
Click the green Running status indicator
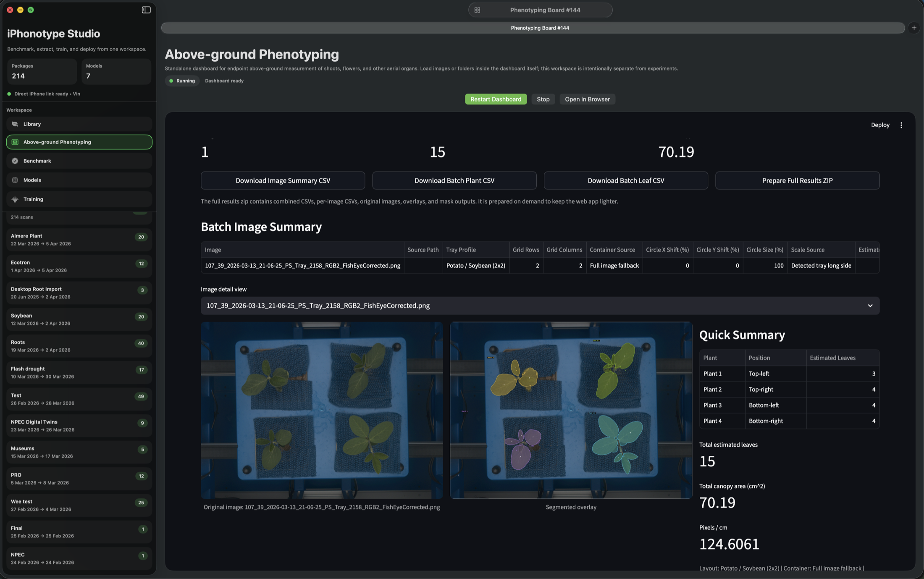(182, 81)
